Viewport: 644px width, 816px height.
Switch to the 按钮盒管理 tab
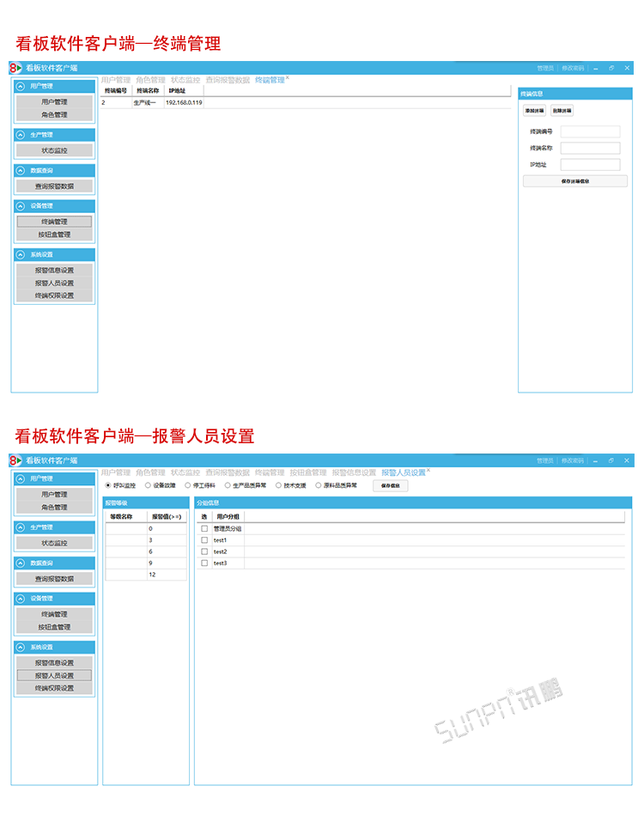click(x=307, y=472)
